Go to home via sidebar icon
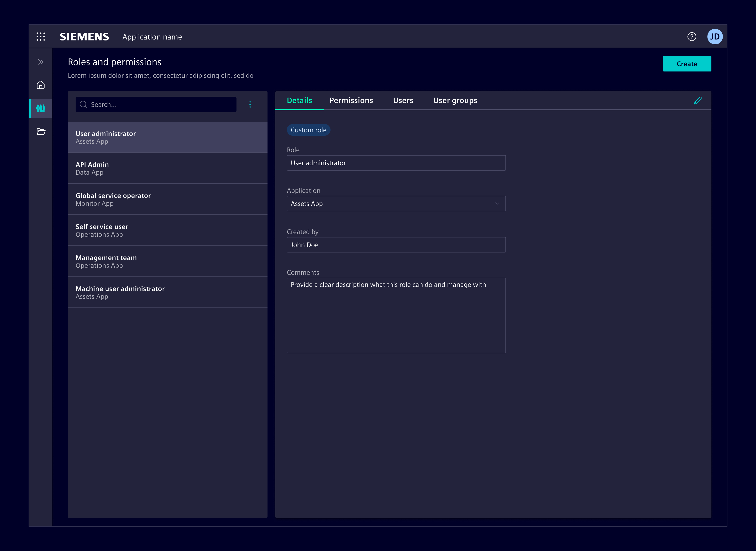This screenshot has height=551, width=756. tap(41, 85)
